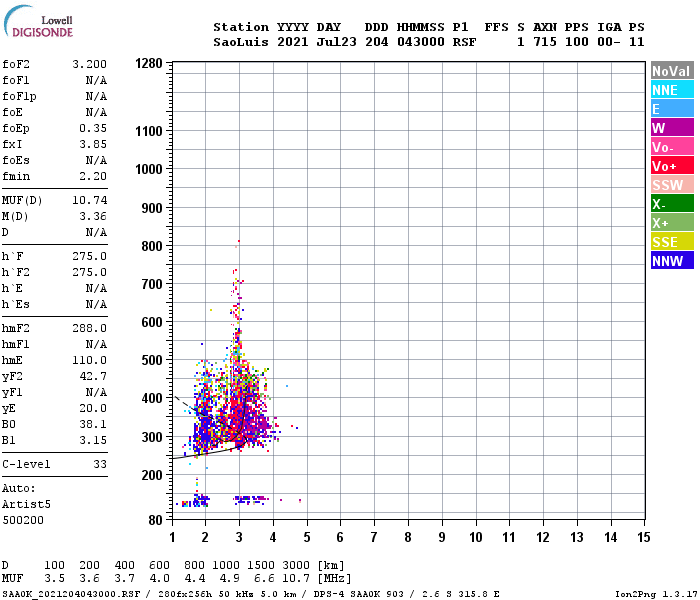Click the C-level value 33
This screenshot has width=700, height=600.
click(x=100, y=464)
